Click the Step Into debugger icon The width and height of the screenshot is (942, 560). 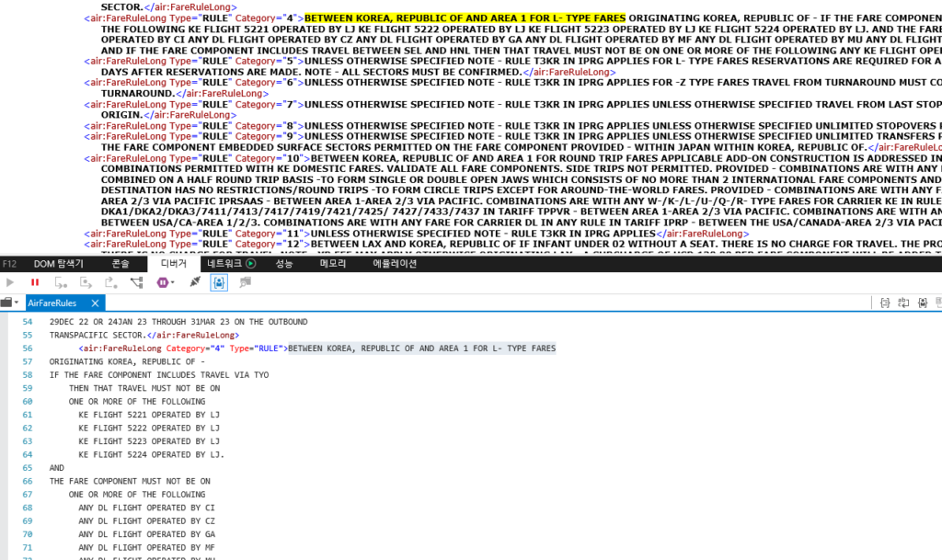click(x=60, y=282)
